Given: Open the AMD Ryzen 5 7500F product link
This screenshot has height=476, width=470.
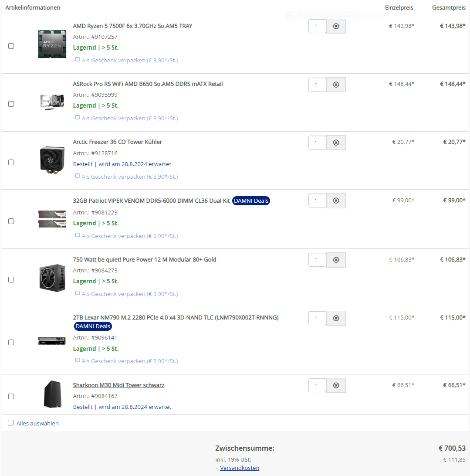Looking at the screenshot, I should pos(132,26).
